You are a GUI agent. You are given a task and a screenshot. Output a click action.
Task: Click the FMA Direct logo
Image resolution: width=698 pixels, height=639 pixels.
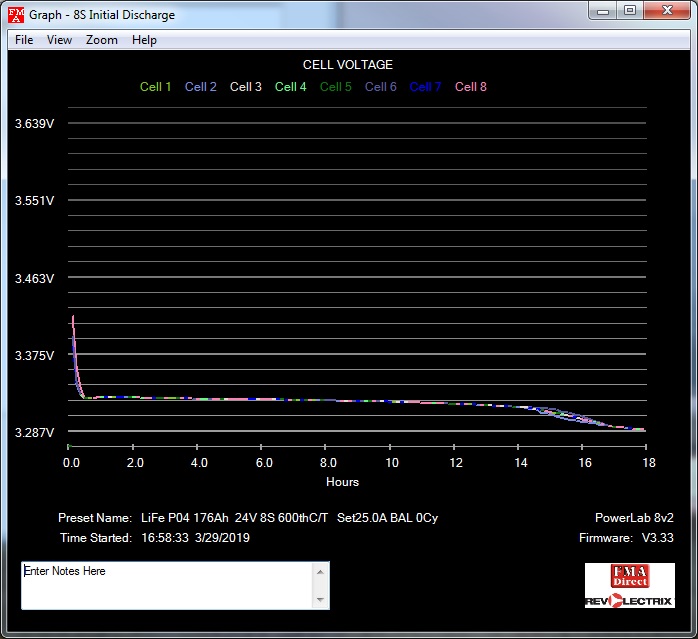pos(630,575)
